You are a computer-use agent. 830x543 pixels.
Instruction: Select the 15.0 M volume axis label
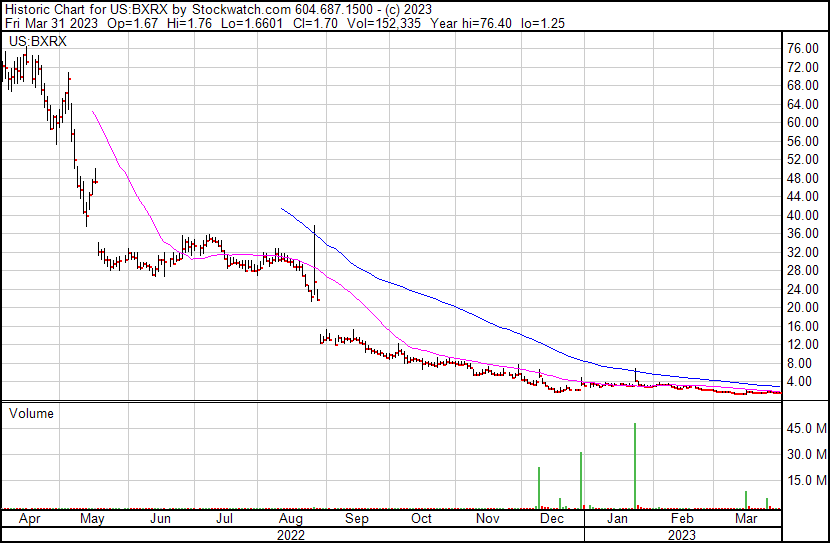805,480
